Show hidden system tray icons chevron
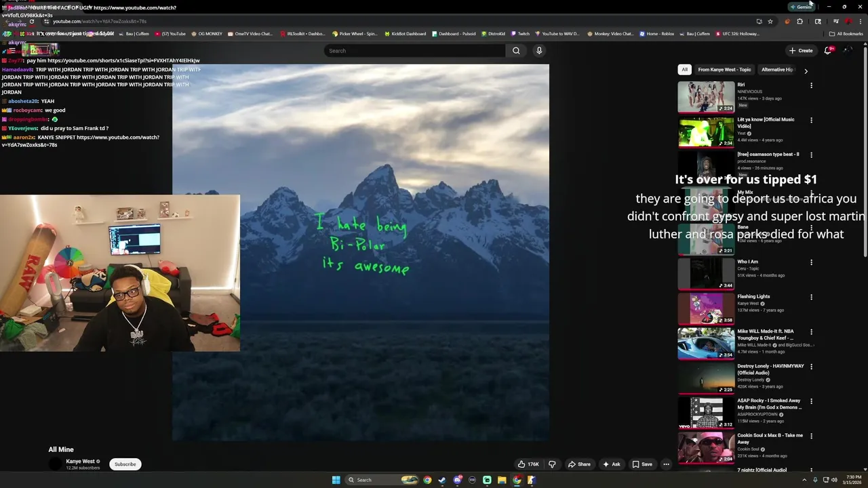This screenshot has width=868, height=488. (805, 480)
